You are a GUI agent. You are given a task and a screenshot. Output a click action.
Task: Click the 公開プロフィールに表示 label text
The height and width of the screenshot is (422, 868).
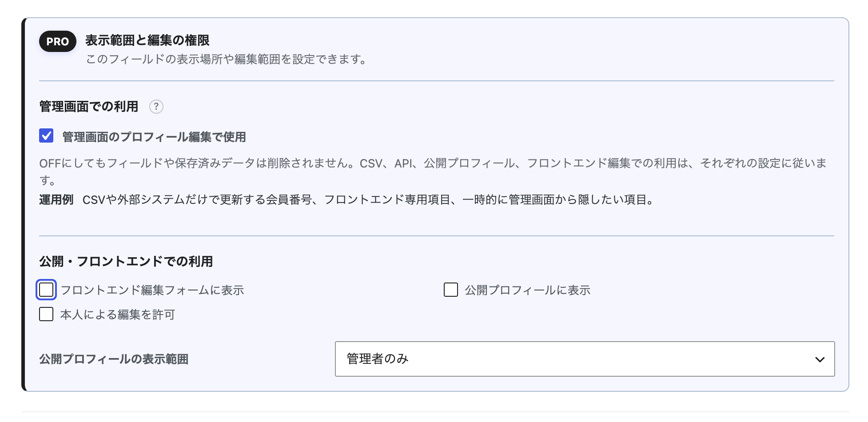tap(528, 290)
